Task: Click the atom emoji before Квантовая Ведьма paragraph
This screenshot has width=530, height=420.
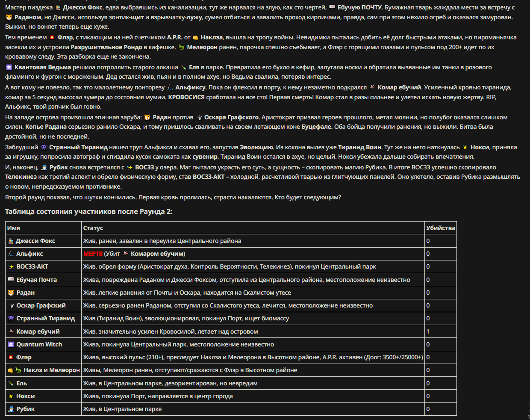Action: [9, 68]
